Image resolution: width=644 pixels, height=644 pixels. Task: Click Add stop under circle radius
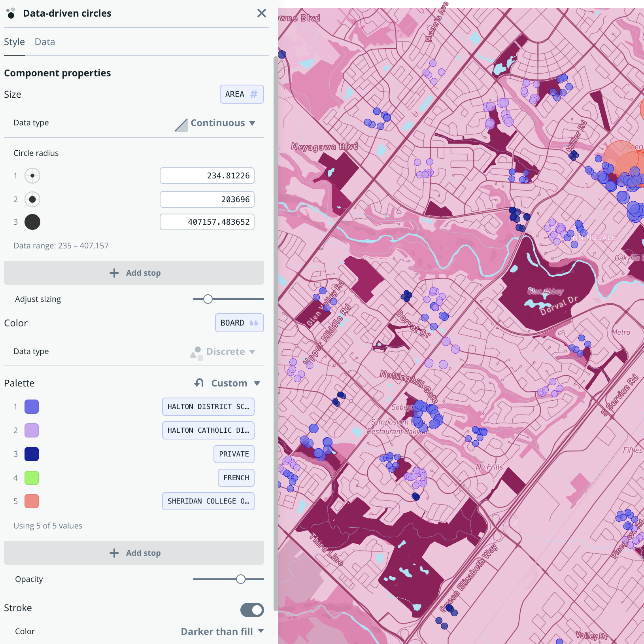click(134, 273)
